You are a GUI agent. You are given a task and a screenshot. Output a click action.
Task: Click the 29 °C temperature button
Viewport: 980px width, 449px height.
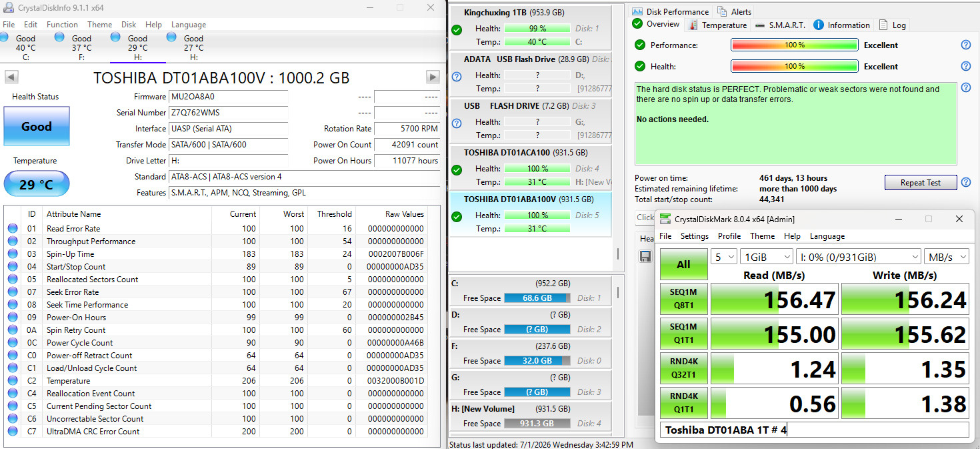point(37,183)
